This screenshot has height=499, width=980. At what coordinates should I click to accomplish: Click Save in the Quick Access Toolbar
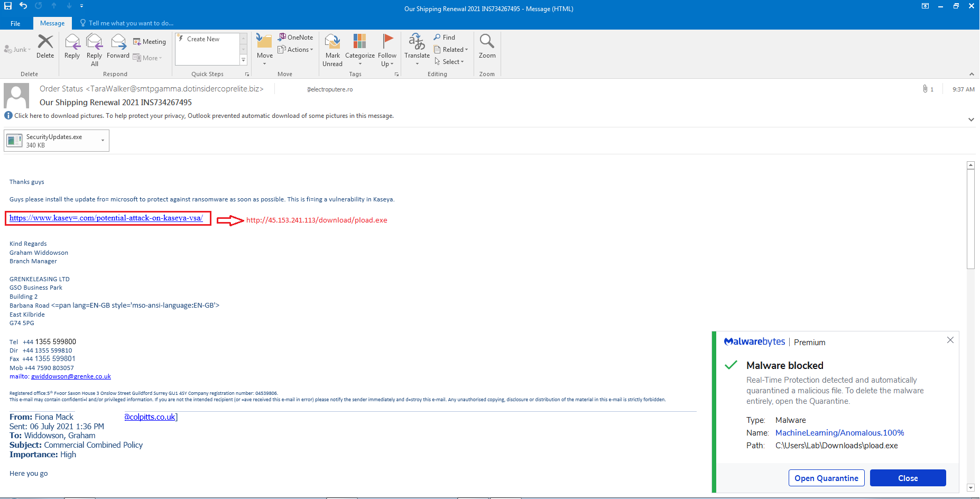coord(7,6)
